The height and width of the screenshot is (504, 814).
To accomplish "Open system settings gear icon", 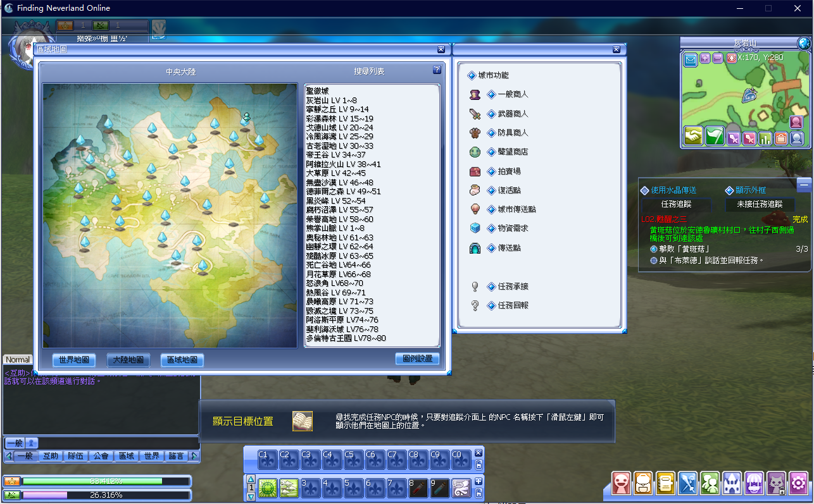I will (x=798, y=482).
